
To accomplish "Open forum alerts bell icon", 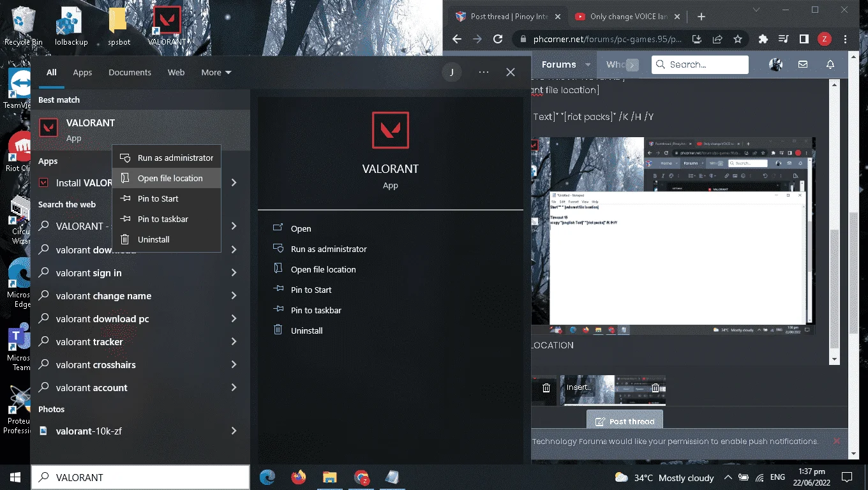I will point(830,64).
